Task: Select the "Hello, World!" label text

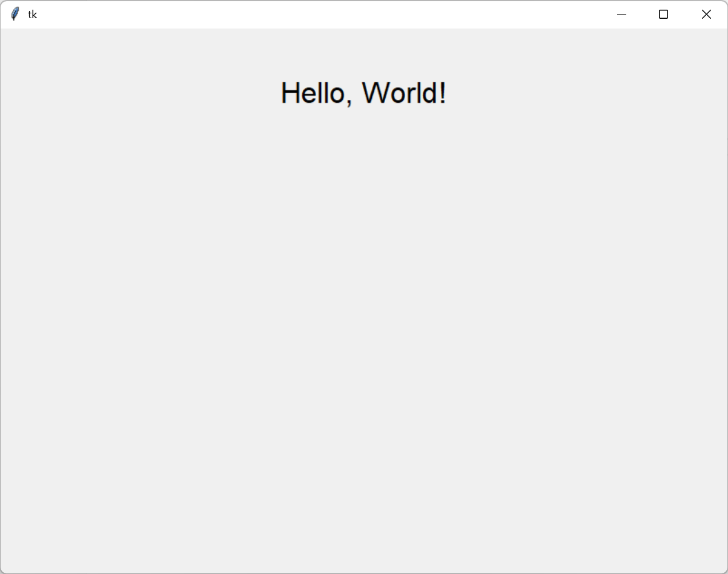Action: [363, 93]
